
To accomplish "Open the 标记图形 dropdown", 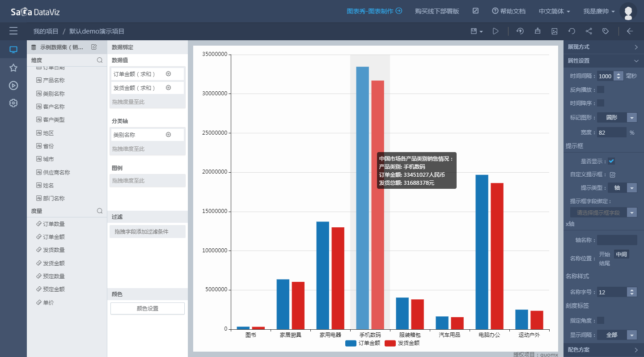I will pyautogui.click(x=631, y=118).
